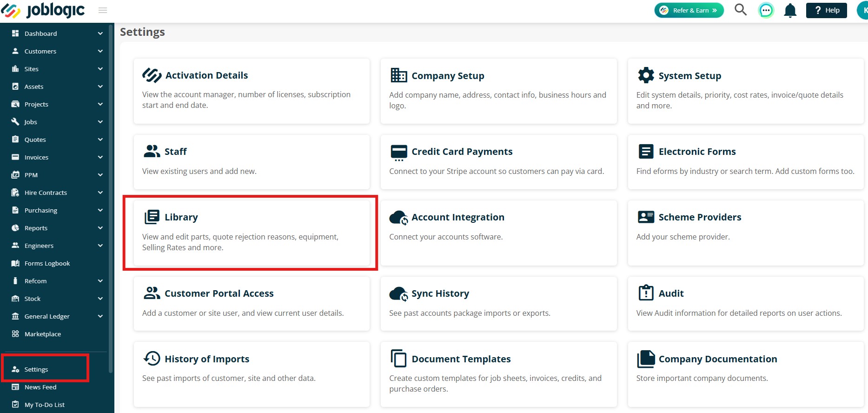The image size is (868, 413).
Task: Click the System Setup gear icon
Action: pyautogui.click(x=646, y=75)
